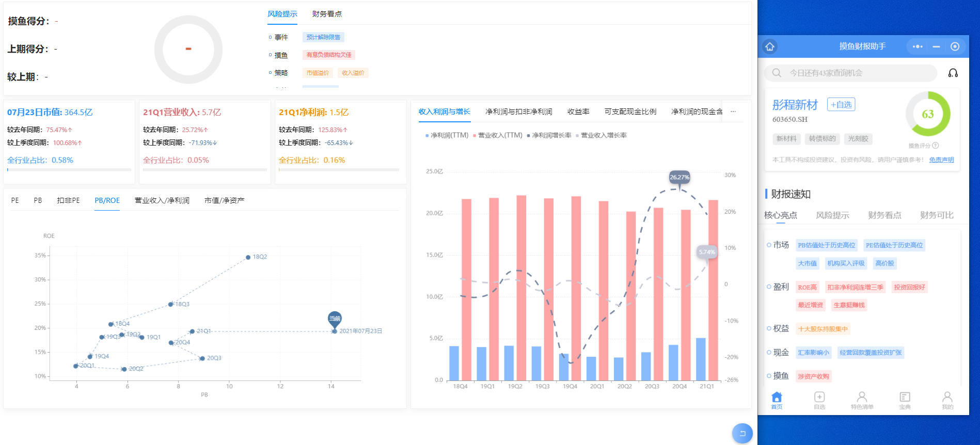Click the 扣非净利润连增三季 tag
Viewport: 980px width, 445px height.
pyautogui.click(x=855, y=288)
